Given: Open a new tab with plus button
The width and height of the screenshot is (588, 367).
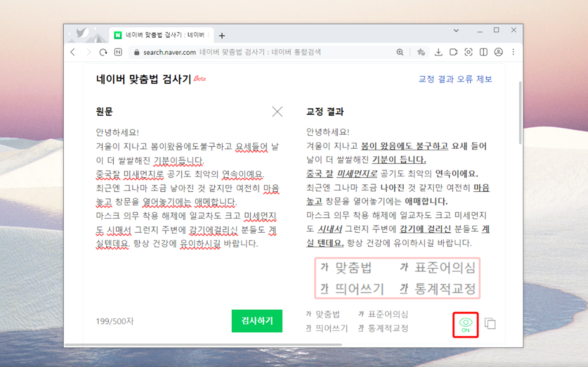Looking at the screenshot, I should (222, 36).
